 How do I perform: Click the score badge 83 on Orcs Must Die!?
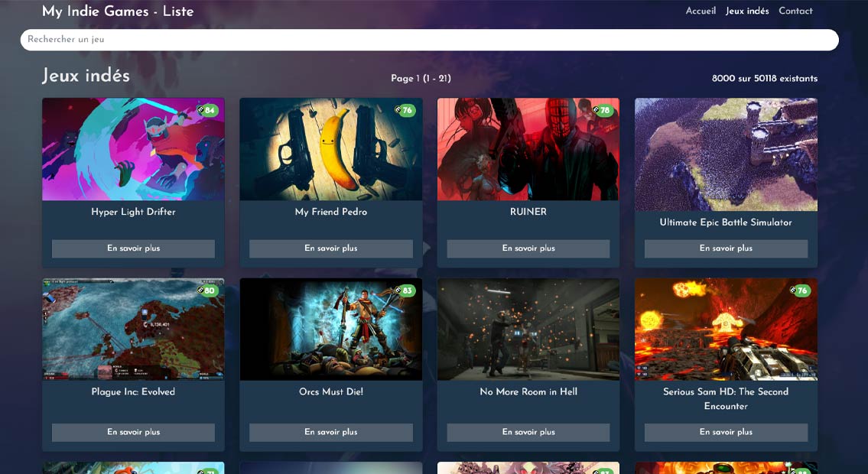tap(405, 291)
